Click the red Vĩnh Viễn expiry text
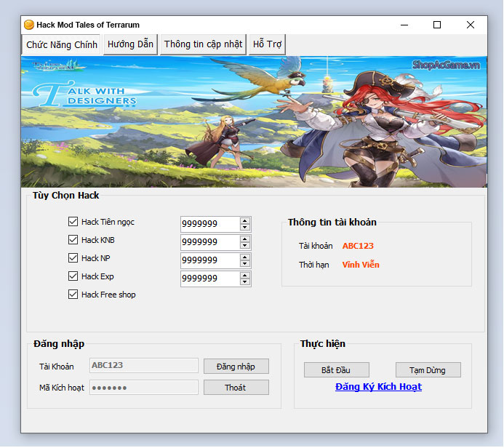Screen dimensions: 504x448 tap(361, 265)
